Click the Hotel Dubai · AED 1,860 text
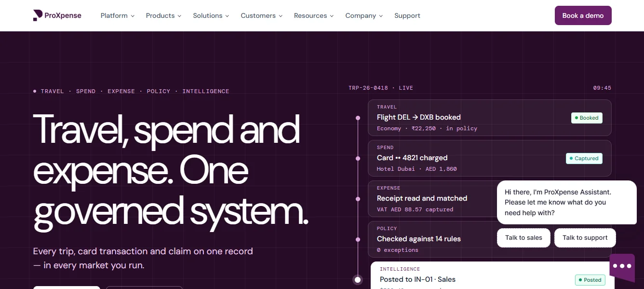Screen dimensions: 644x289 click(x=417, y=169)
